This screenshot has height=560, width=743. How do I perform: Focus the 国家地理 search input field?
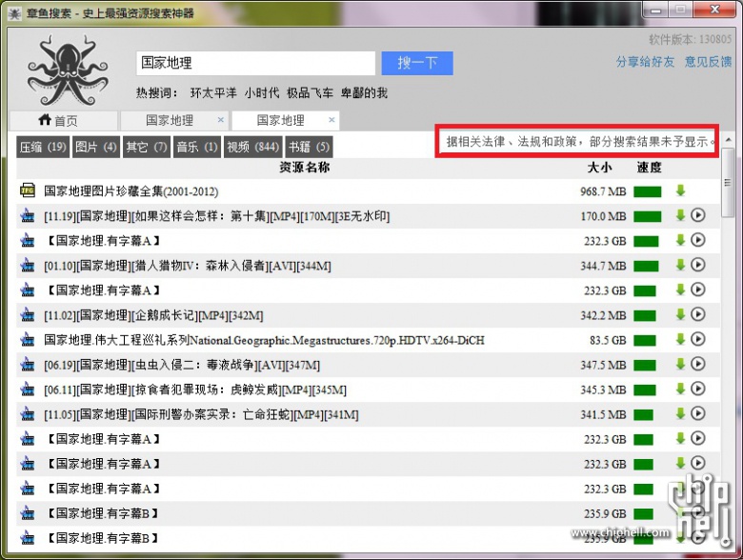[256, 63]
